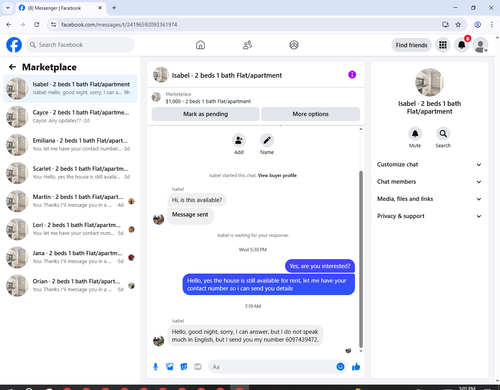
Task: Open Martin conversation in the list
Action: coord(70,201)
